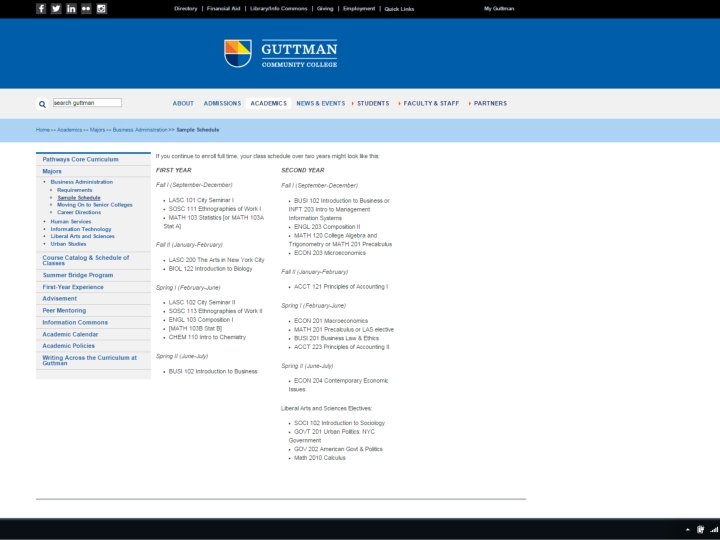Open Summer Bridge Program sidebar item
The height and width of the screenshot is (540, 720).
coord(78,275)
